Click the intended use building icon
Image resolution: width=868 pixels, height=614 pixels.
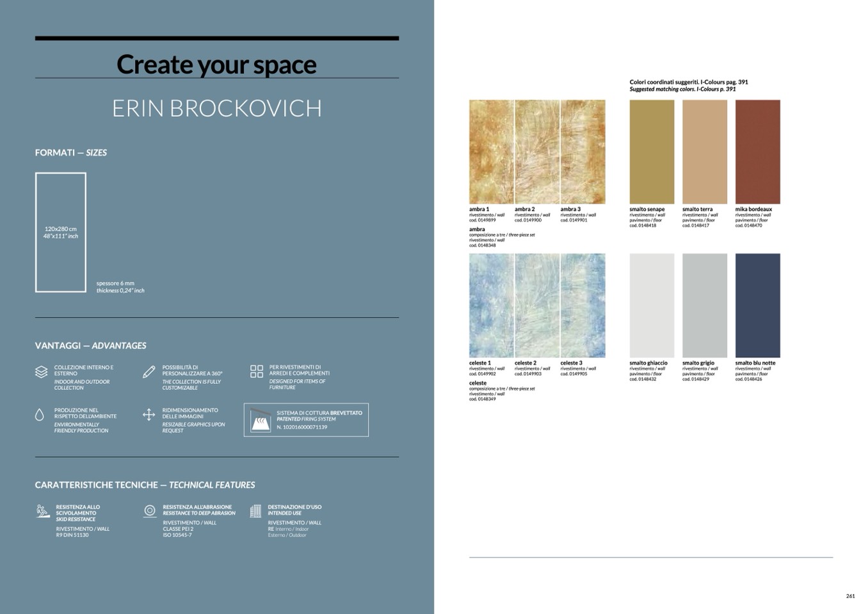coord(256,511)
